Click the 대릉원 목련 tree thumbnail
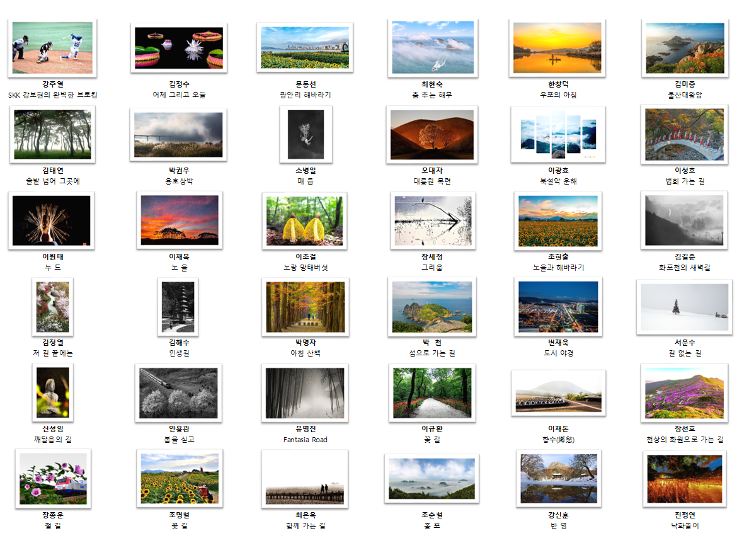 point(431,134)
